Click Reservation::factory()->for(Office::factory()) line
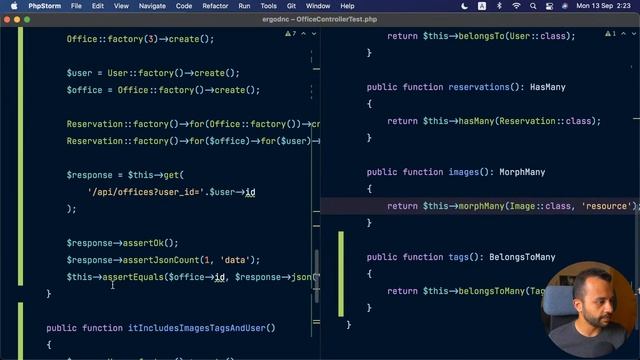Image resolution: width=640 pixels, height=360 pixels. (x=193, y=124)
